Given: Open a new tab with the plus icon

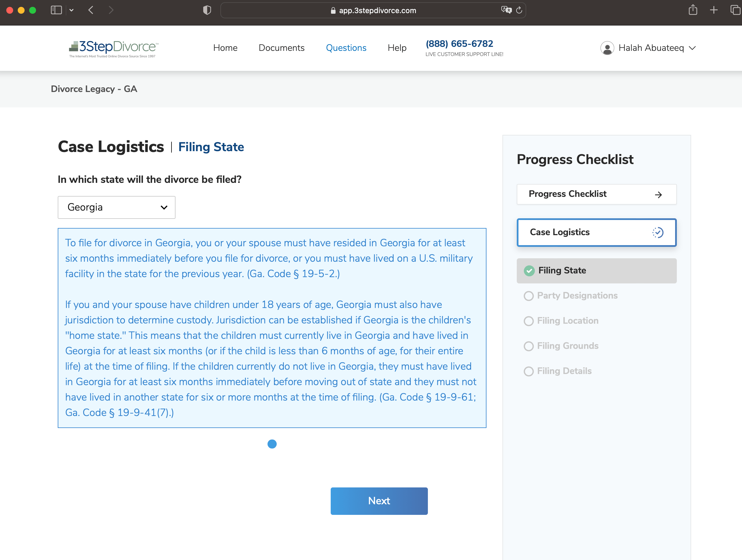Looking at the screenshot, I should (x=714, y=10).
